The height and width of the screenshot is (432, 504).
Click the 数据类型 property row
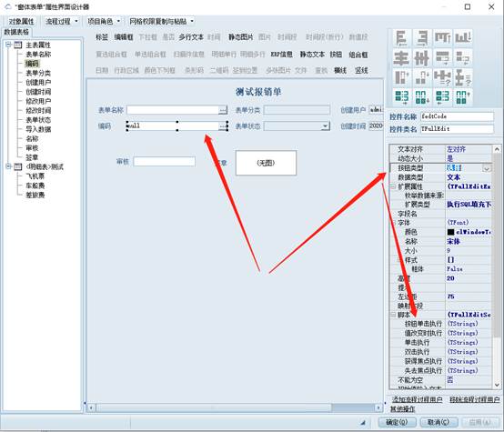(441, 177)
